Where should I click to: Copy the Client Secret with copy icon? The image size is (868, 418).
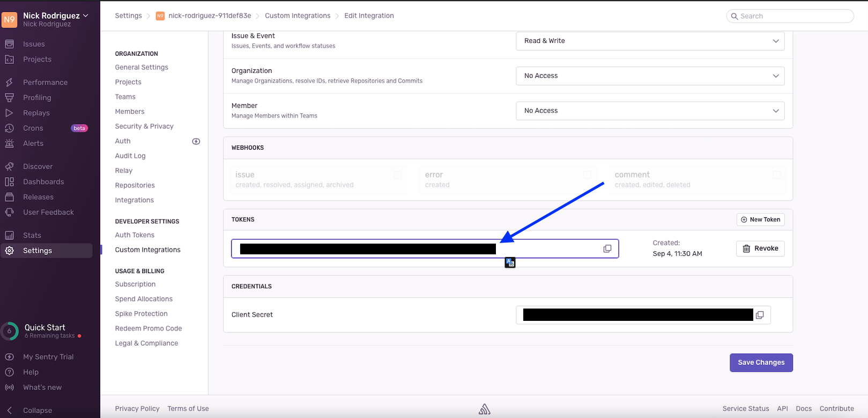tap(760, 315)
